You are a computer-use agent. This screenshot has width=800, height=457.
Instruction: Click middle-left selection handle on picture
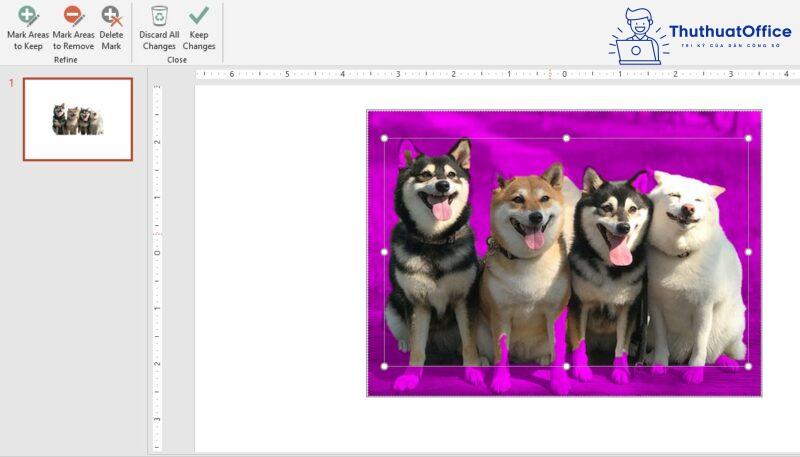point(384,252)
